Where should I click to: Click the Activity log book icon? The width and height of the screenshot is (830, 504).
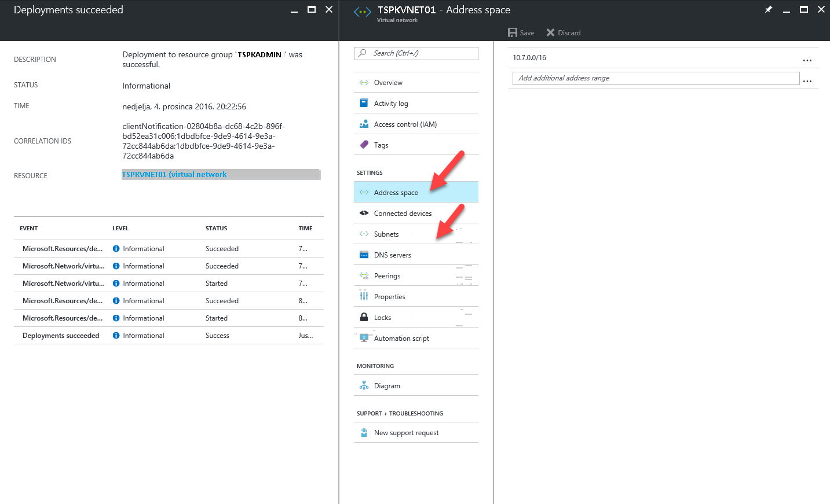[x=364, y=103]
